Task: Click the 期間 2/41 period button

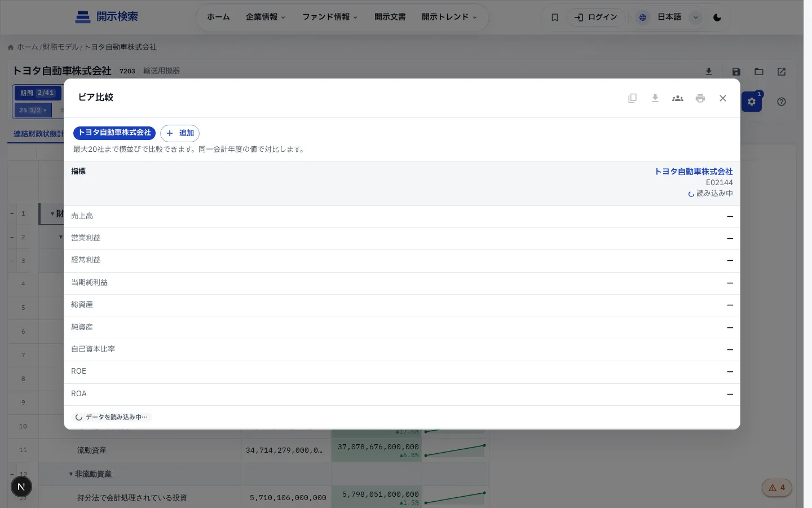Action: pyautogui.click(x=37, y=93)
